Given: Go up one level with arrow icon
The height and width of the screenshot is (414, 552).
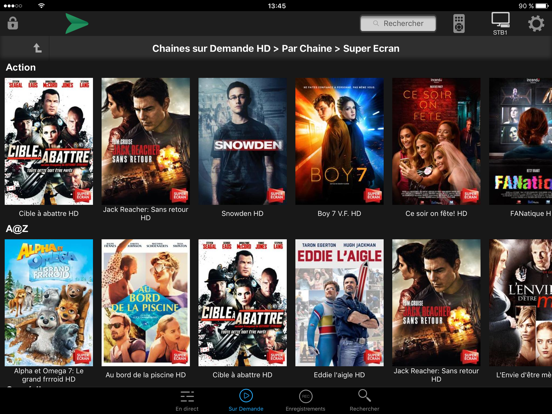Looking at the screenshot, I should point(37,48).
